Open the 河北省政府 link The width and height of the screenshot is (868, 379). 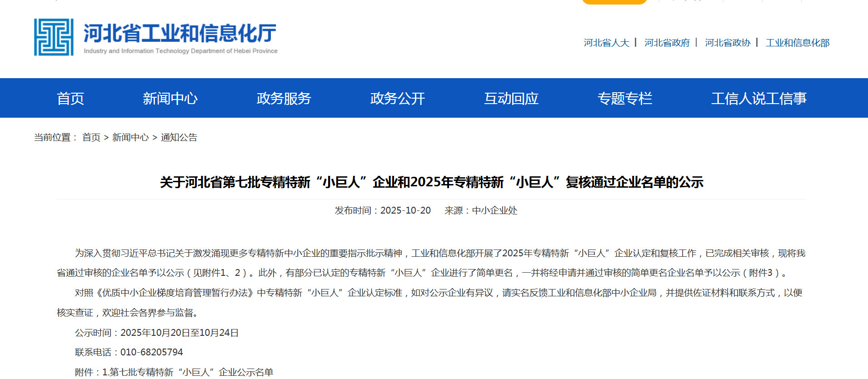667,43
